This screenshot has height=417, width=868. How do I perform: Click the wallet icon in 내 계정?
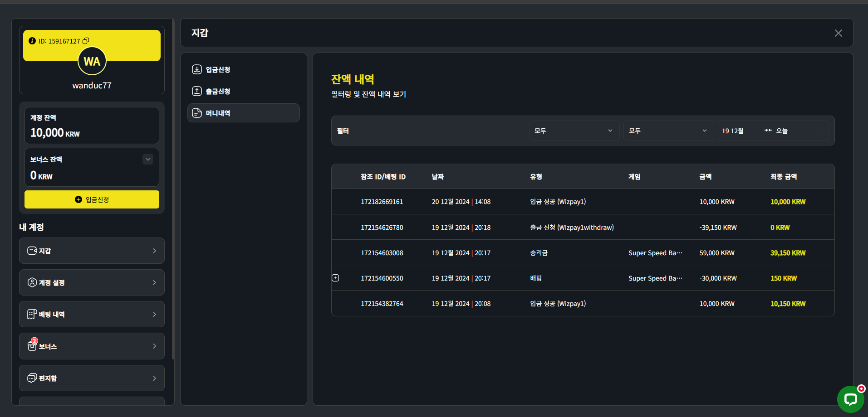click(32, 251)
